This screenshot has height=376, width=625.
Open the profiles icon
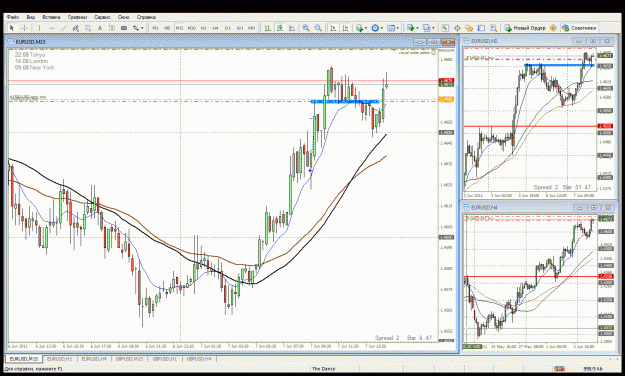(x=426, y=28)
